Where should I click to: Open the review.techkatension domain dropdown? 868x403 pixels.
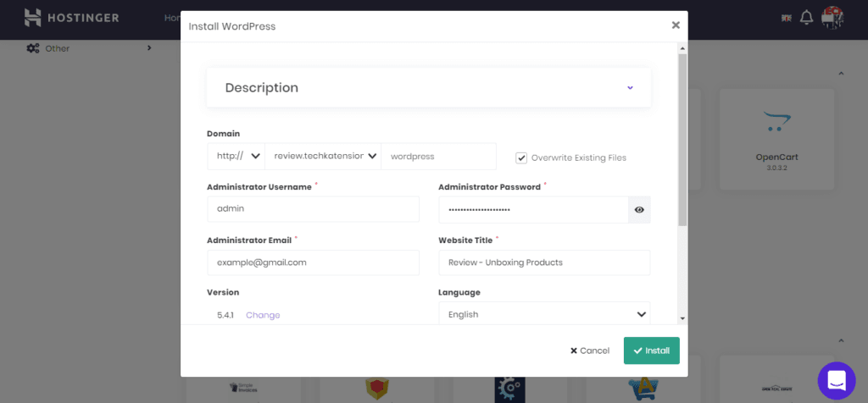pyautogui.click(x=323, y=157)
